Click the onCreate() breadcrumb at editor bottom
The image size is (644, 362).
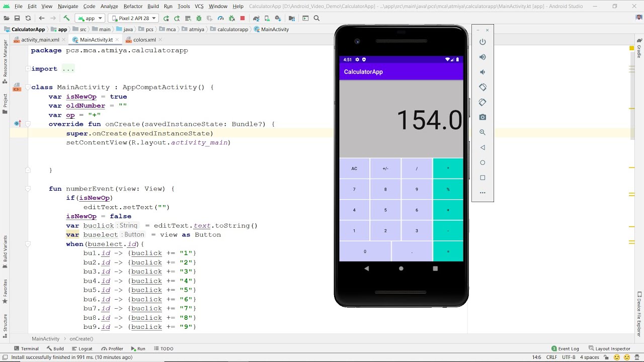[x=81, y=339]
